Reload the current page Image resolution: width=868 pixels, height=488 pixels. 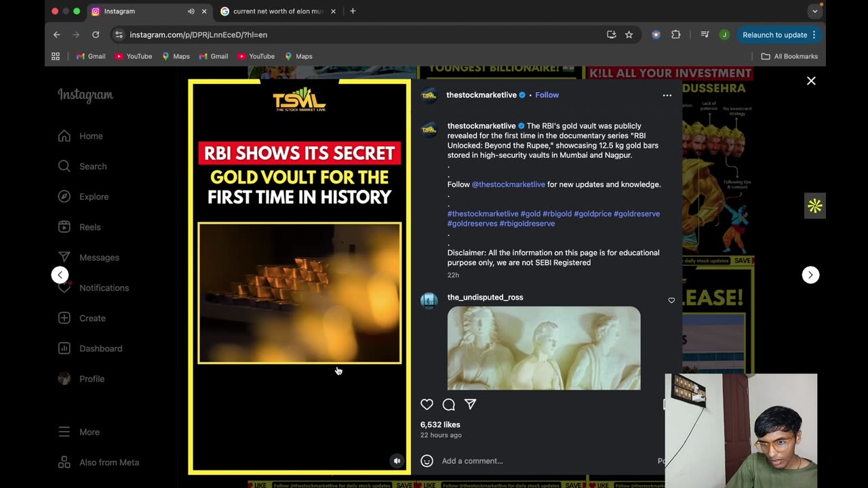pyautogui.click(x=96, y=35)
